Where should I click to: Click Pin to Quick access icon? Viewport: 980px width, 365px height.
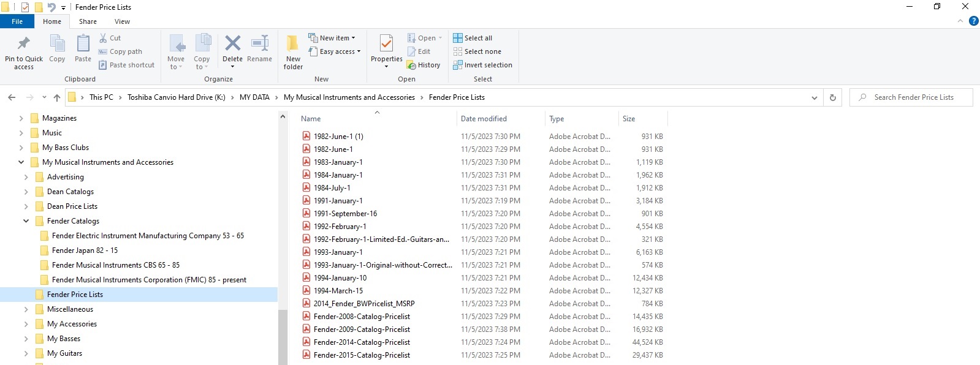[x=24, y=43]
